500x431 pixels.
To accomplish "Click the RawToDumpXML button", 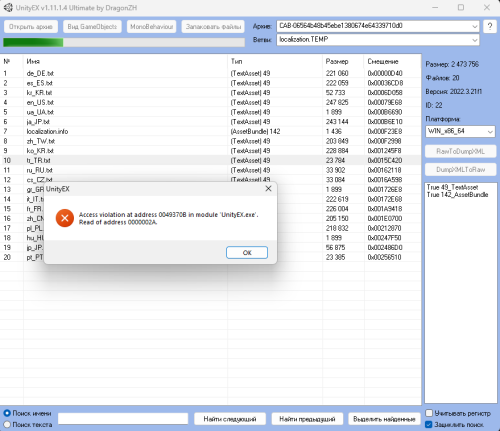I will click(460, 151).
